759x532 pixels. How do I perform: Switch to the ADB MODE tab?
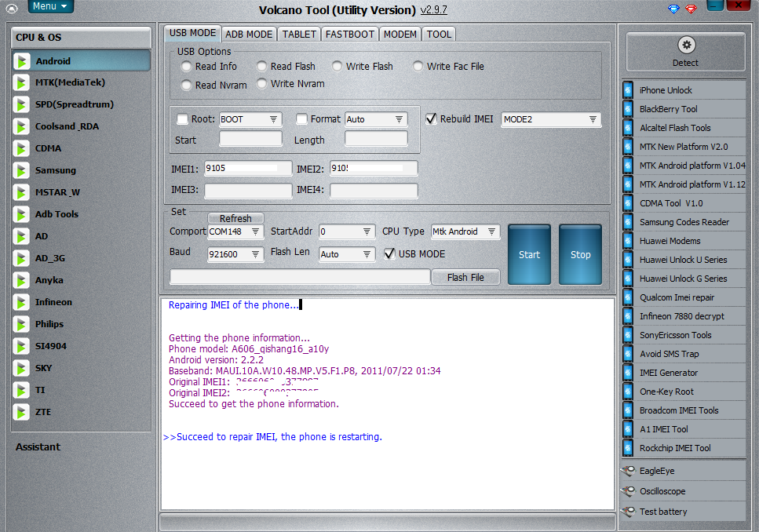click(249, 35)
